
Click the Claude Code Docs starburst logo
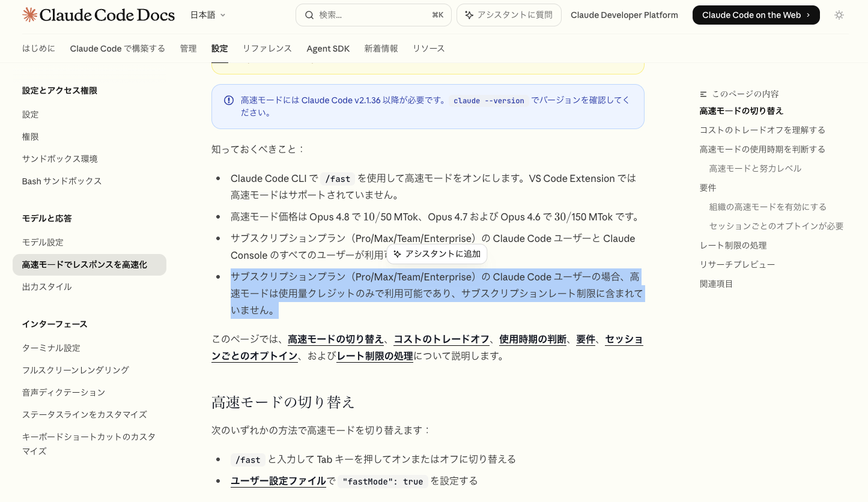pos(29,15)
